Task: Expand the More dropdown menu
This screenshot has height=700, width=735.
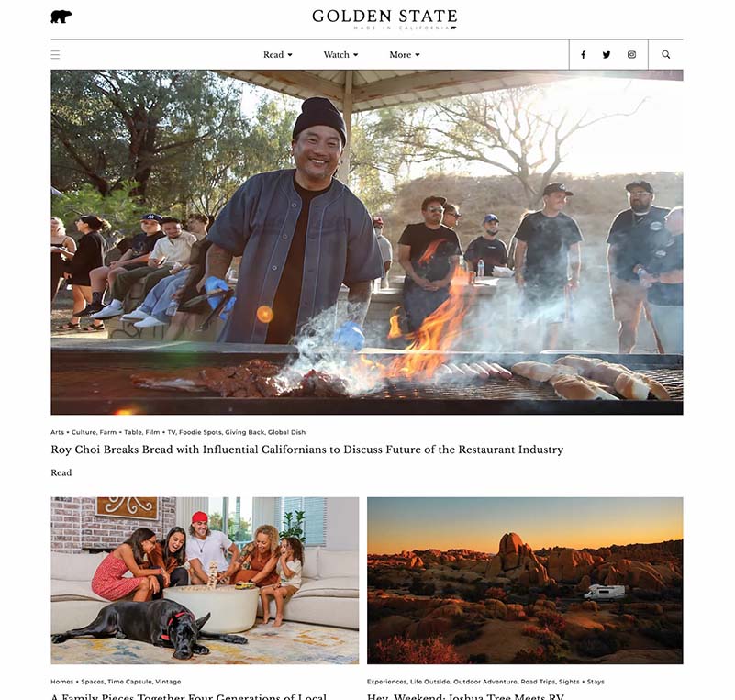Action: click(x=405, y=55)
